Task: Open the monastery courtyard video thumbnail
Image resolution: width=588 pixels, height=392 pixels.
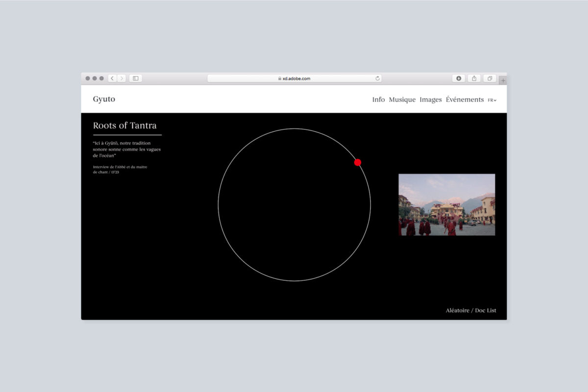Action: tap(447, 205)
